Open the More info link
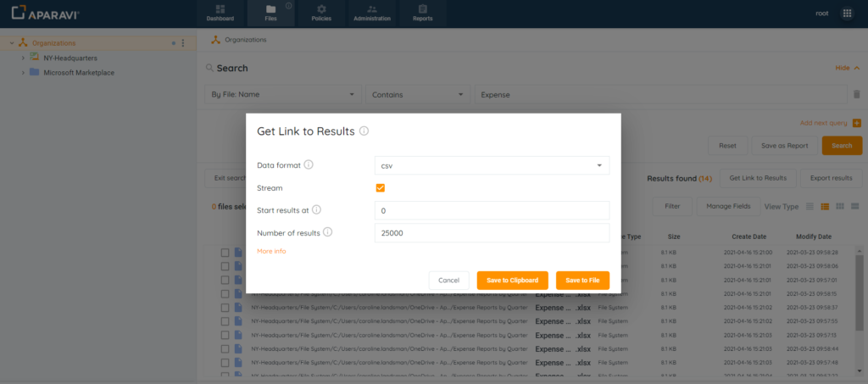Image resolution: width=868 pixels, height=384 pixels. pos(271,252)
